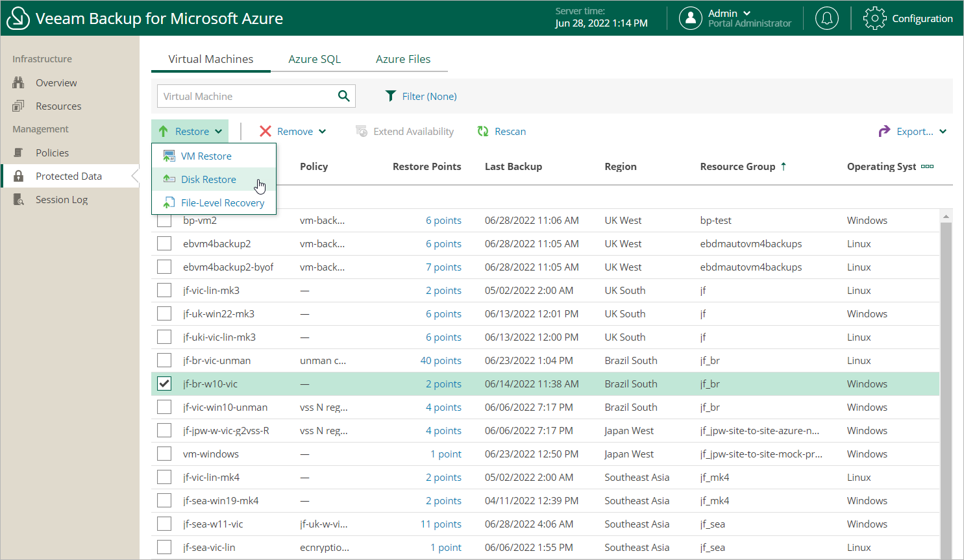Check the vm-windows row checkbox
This screenshot has height=560, width=964.
point(164,454)
